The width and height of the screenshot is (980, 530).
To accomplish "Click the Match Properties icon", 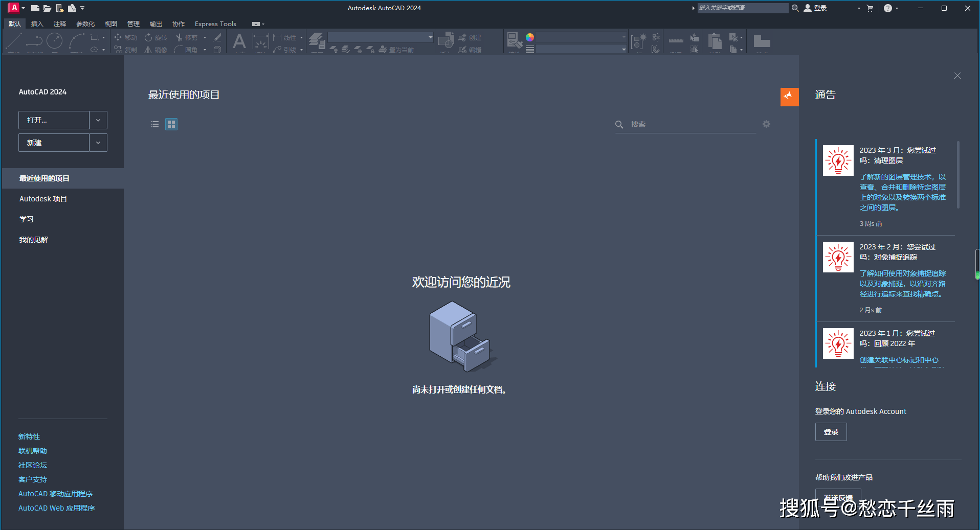I will 514,40.
